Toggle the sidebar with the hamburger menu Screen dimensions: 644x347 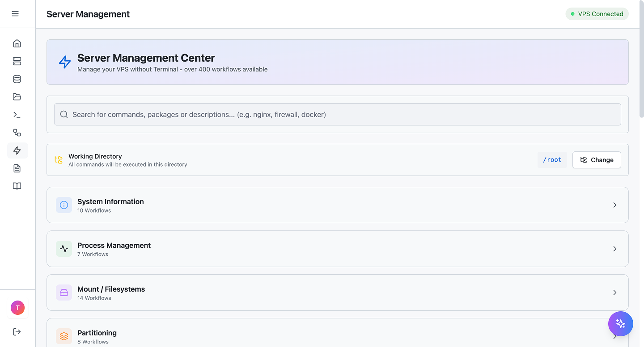click(16, 14)
